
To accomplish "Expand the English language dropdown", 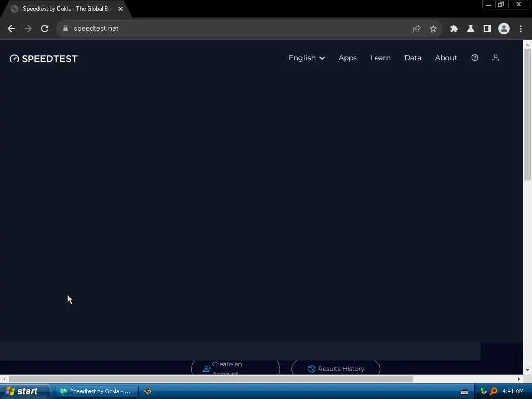I will tap(307, 58).
